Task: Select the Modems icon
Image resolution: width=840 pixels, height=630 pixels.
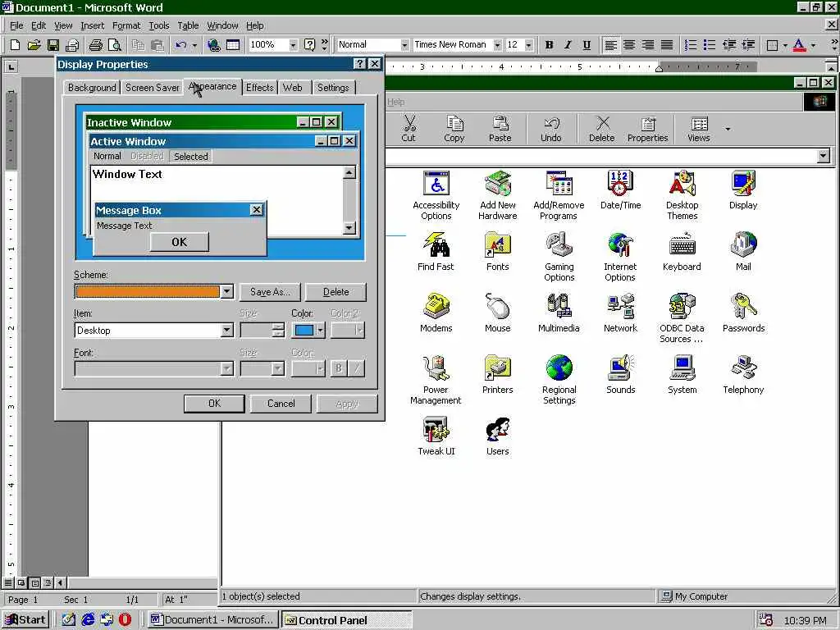Action: (436, 313)
